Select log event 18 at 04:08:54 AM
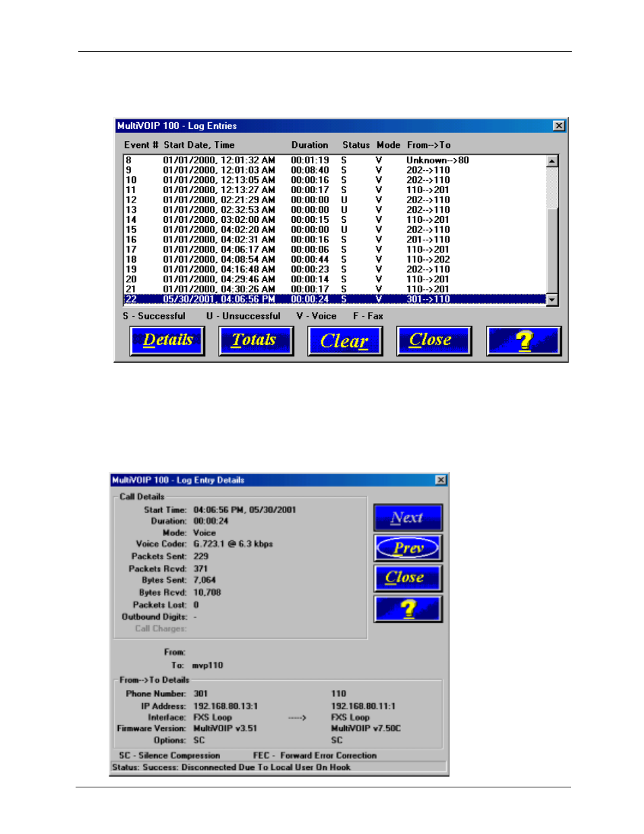 click(x=335, y=259)
